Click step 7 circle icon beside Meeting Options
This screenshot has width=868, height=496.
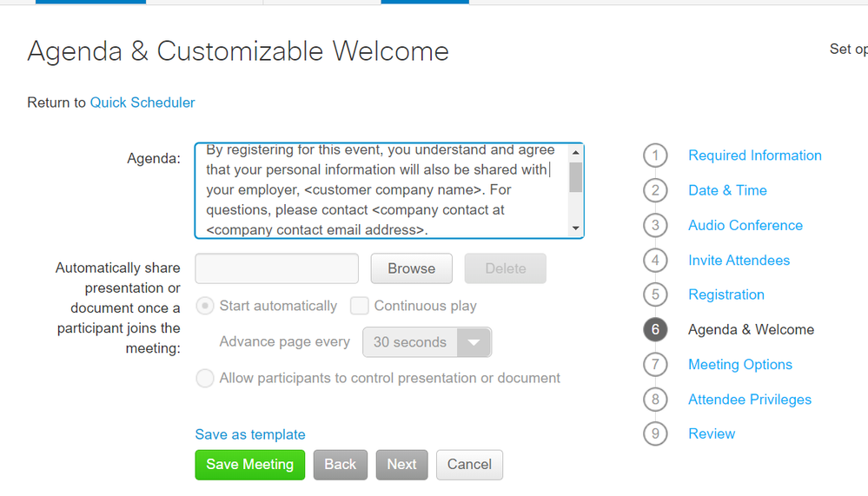pos(655,364)
